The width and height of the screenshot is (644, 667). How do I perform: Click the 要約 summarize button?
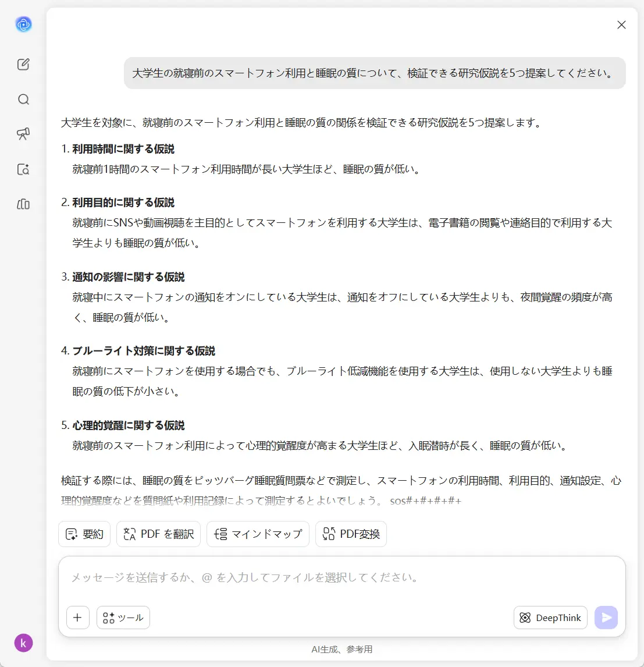(x=84, y=534)
